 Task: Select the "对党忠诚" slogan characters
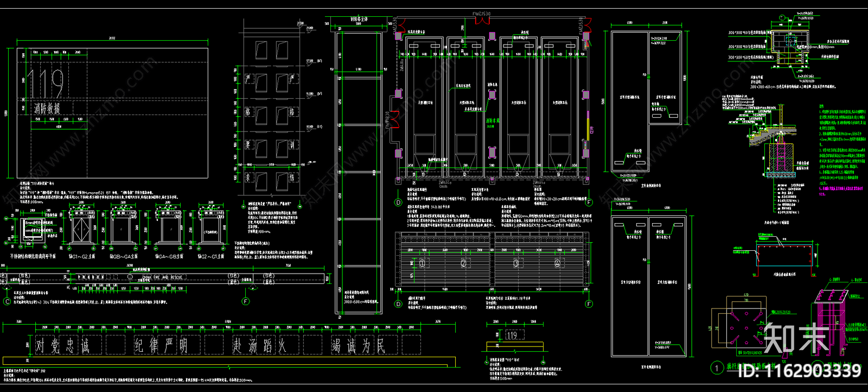[63, 345]
